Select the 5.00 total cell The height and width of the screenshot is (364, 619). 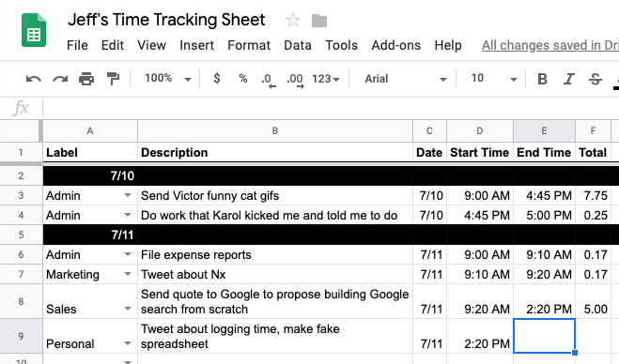click(593, 301)
